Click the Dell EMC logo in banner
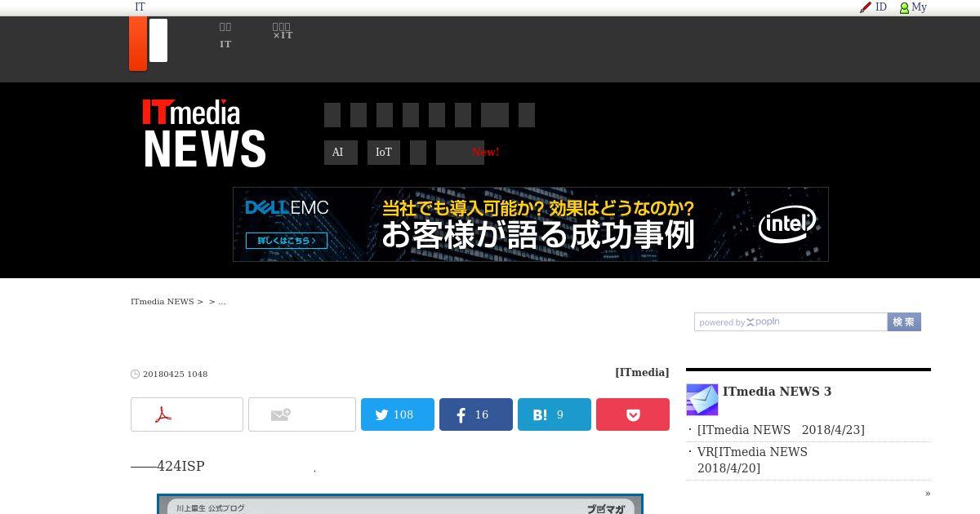 click(x=287, y=208)
